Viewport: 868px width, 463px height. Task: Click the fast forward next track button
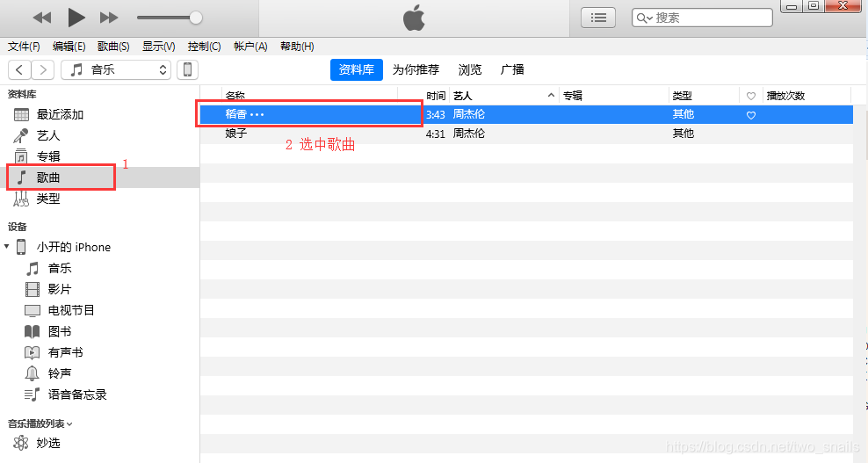click(x=109, y=18)
